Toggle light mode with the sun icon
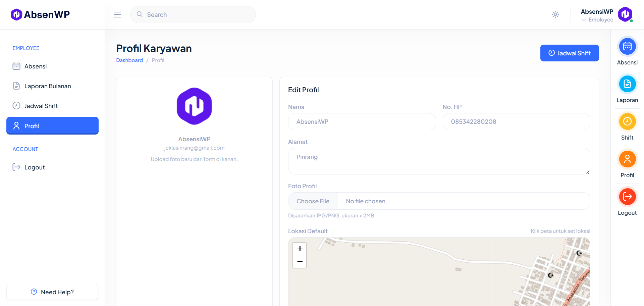644x306 pixels. pyautogui.click(x=555, y=14)
